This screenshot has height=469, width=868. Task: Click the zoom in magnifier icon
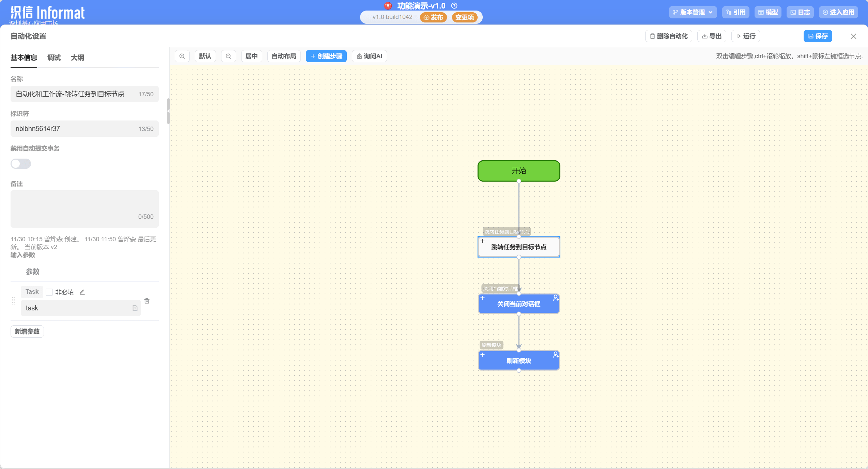pos(182,56)
